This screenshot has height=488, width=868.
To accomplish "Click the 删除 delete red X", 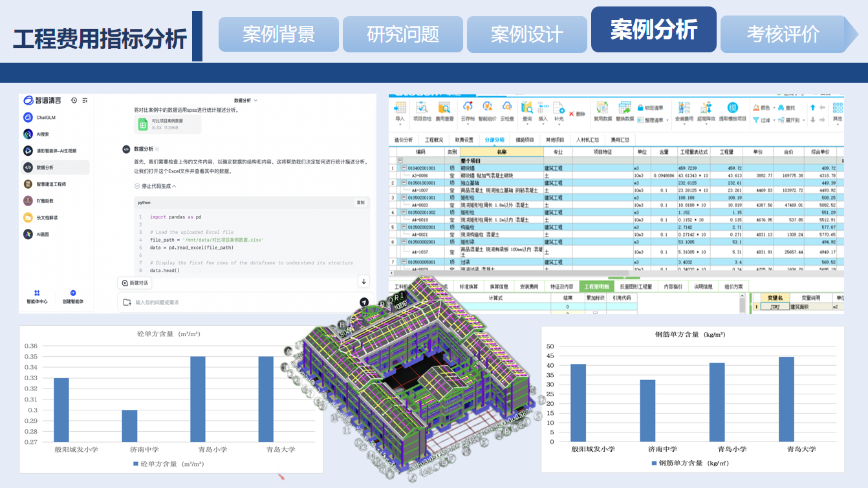I will (x=576, y=114).
